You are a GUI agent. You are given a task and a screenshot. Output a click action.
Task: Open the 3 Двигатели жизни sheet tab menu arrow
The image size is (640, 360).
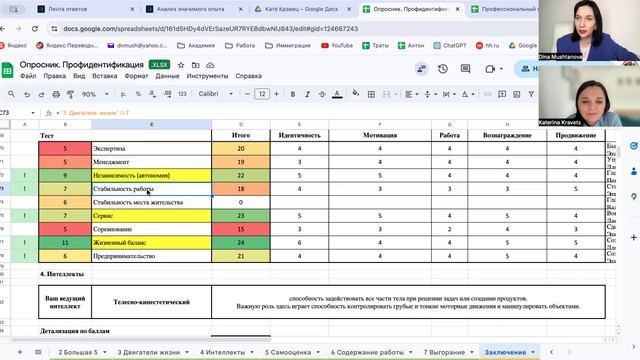[187, 352]
